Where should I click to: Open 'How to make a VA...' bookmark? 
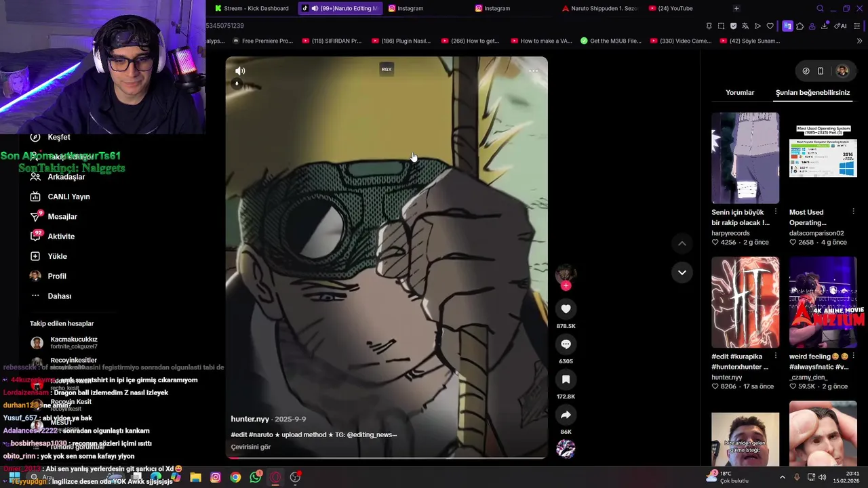click(x=541, y=41)
